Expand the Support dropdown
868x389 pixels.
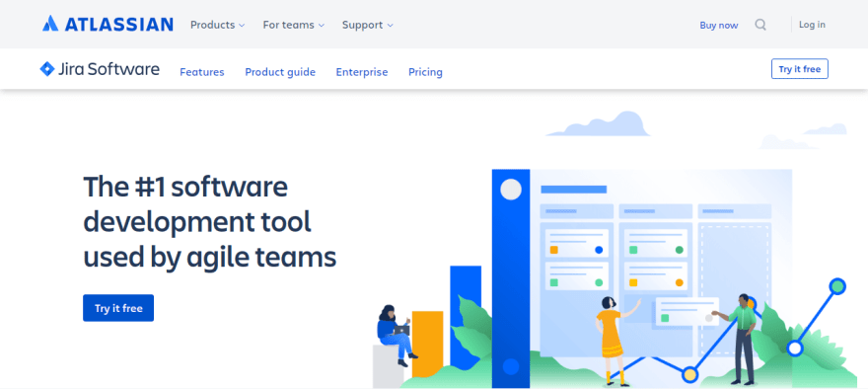[x=368, y=25]
